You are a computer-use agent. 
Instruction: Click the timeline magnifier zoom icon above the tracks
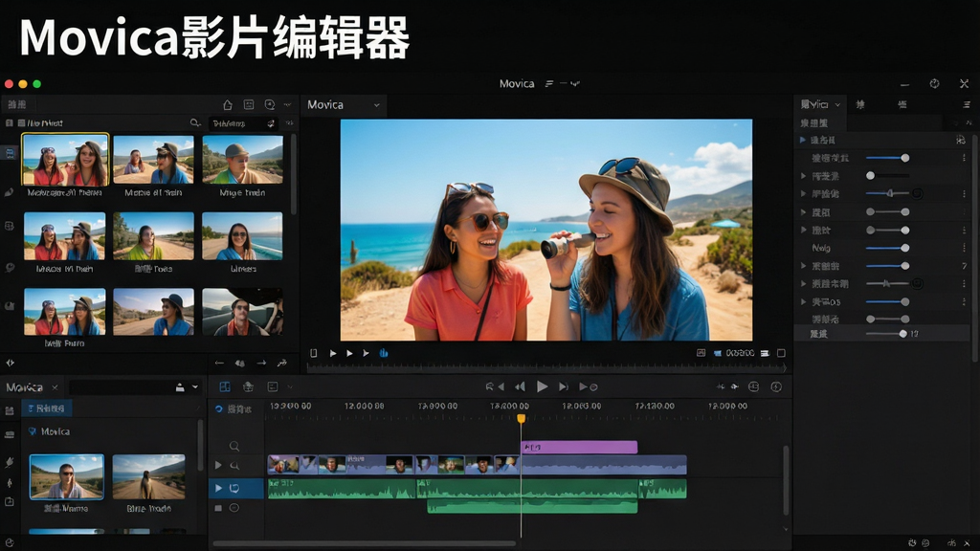[234, 446]
